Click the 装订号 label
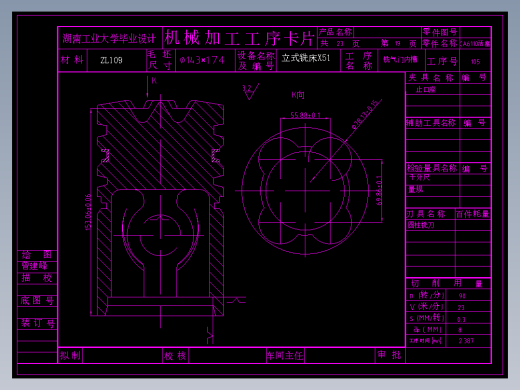Screen dimensions: 520x390 38,323
